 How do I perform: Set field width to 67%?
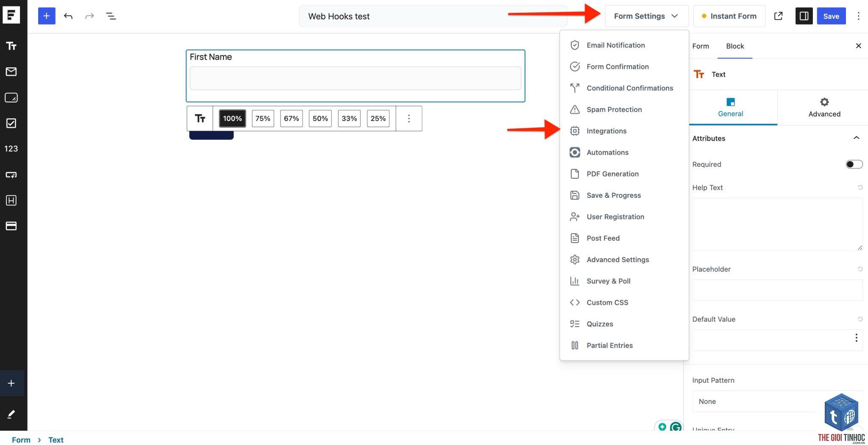(292, 119)
